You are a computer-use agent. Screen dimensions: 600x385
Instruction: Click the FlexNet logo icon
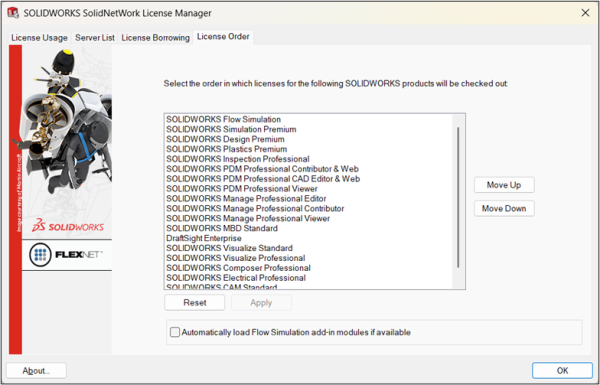[x=40, y=254]
